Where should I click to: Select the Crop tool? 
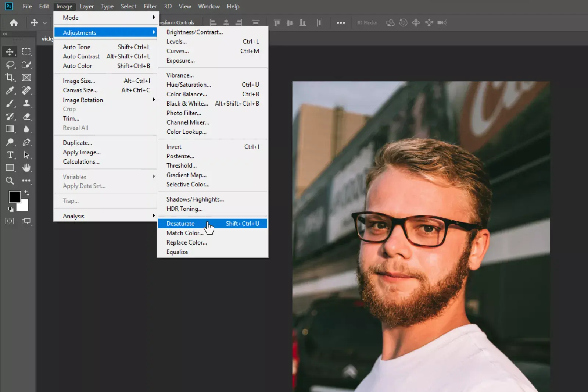[10, 77]
